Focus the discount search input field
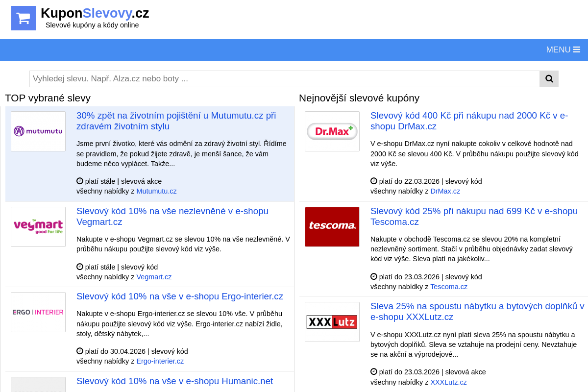 (284, 79)
